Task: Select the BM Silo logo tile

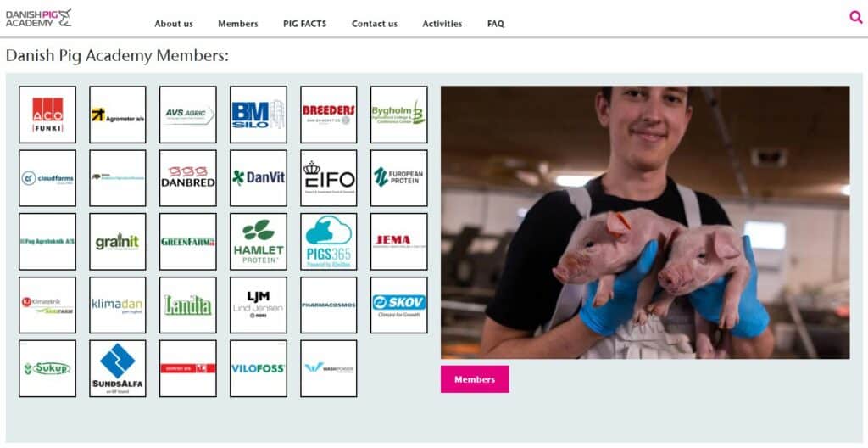Action: point(259,115)
